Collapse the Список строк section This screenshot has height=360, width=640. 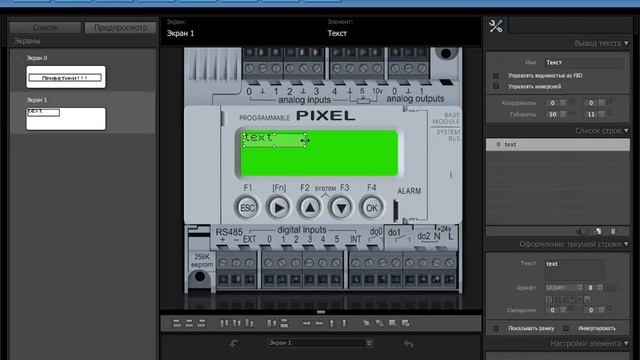coord(626,131)
